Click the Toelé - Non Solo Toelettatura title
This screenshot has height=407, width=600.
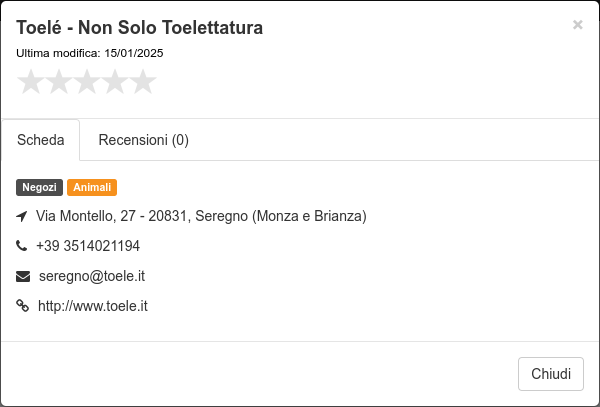(140, 28)
